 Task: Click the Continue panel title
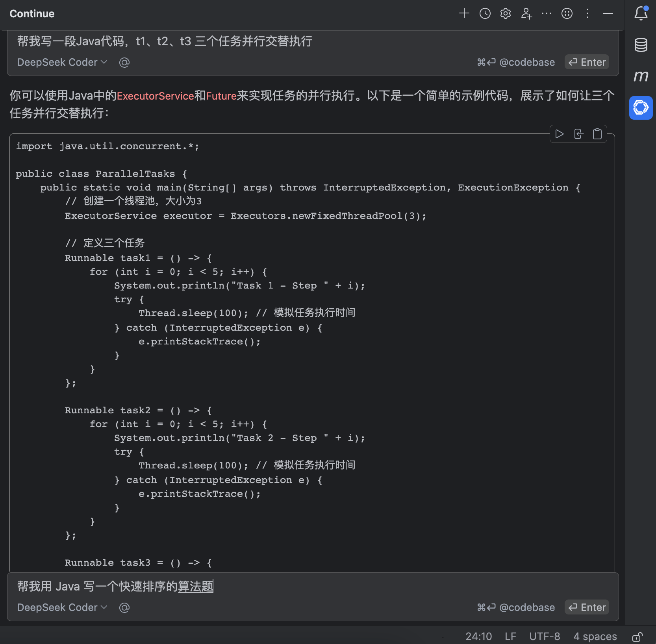[x=32, y=14]
